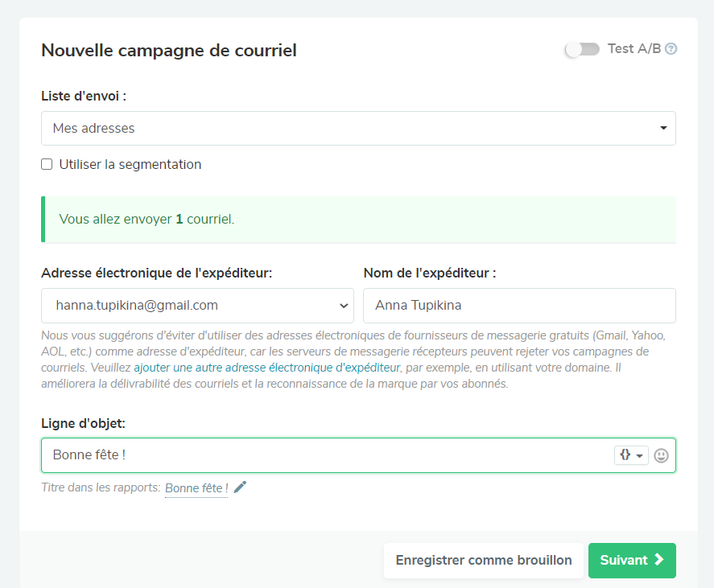This screenshot has height=588, width=714.
Task: Follow the "ajouter une autre adresse électronique d'expéditeur" link
Action: [x=266, y=368]
